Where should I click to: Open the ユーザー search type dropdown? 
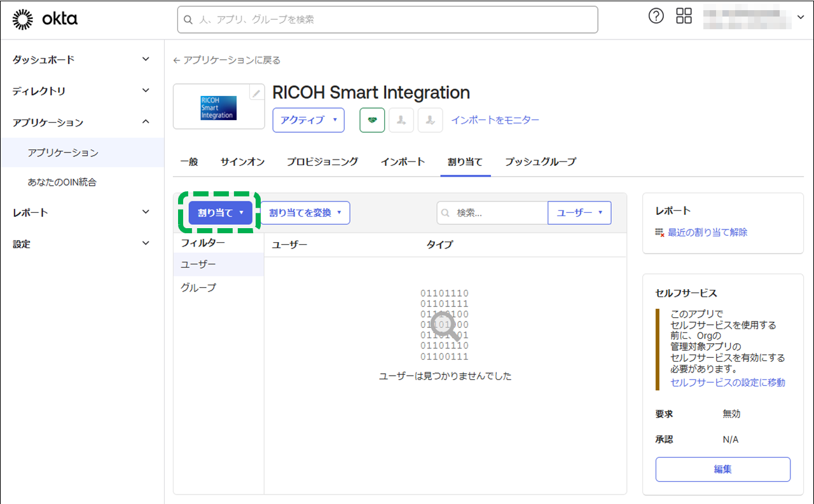click(579, 213)
